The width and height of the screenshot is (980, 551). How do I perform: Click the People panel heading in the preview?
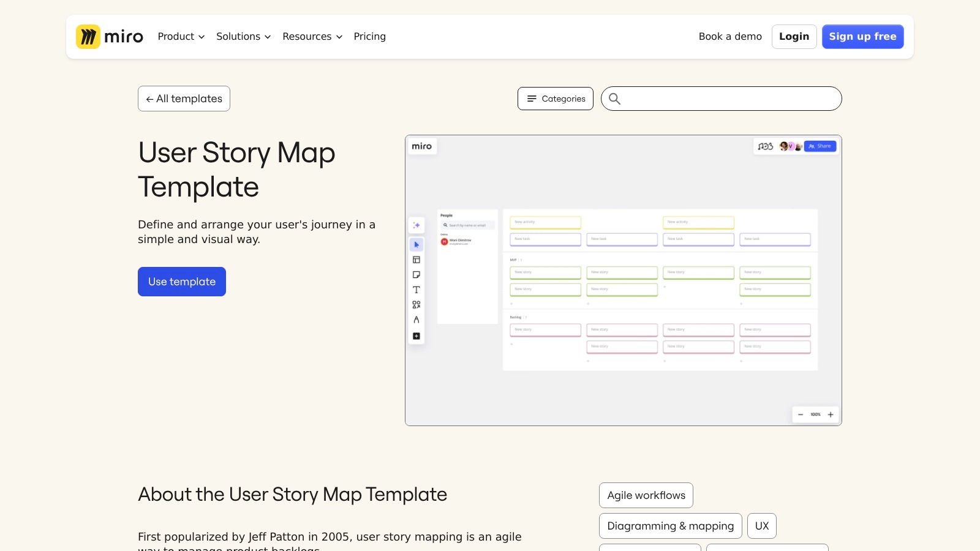447,216
